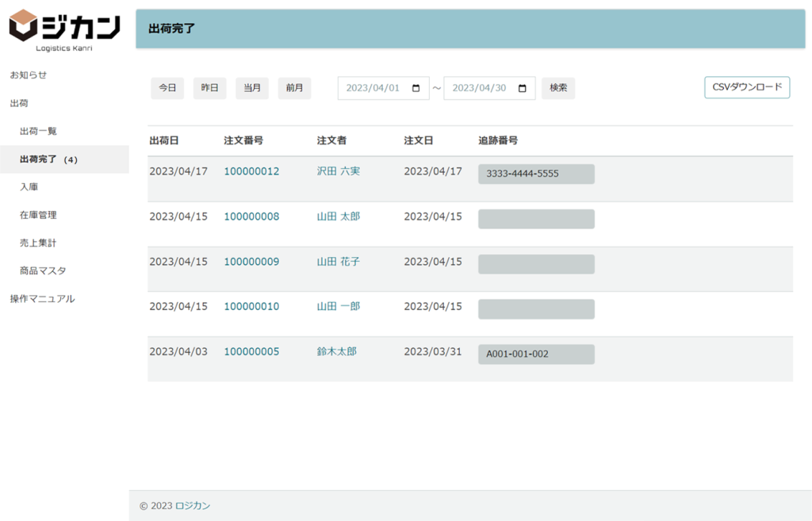The image size is (812, 521).
Task: Click the footer ロジカン link
Action: point(193,506)
